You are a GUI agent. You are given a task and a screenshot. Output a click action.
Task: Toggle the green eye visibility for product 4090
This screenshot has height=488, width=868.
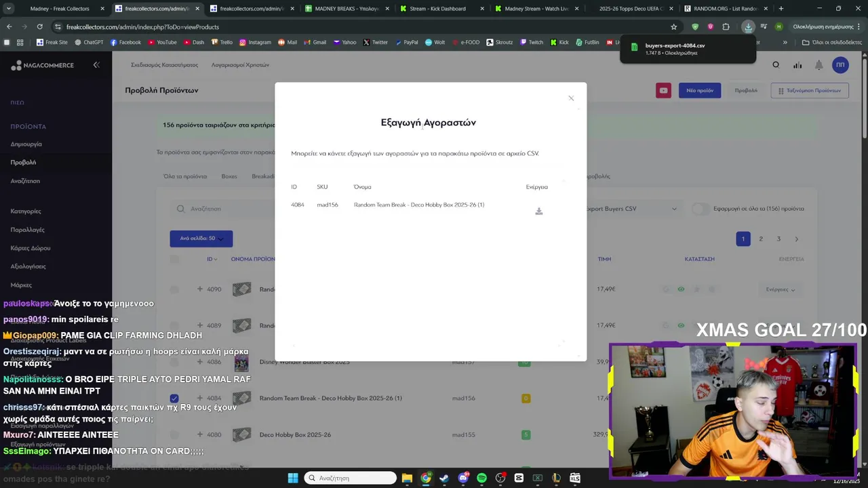pyautogui.click(x=681, y=289)
